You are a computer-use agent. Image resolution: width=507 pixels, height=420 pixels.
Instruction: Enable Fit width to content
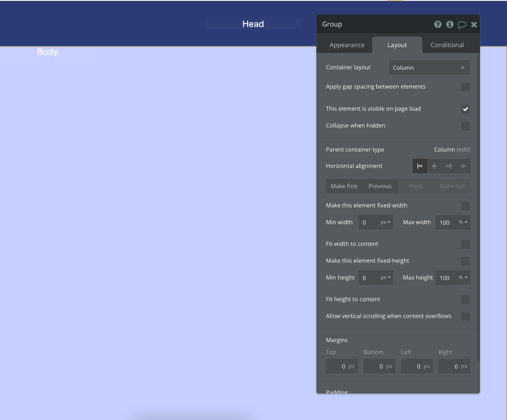465,244
